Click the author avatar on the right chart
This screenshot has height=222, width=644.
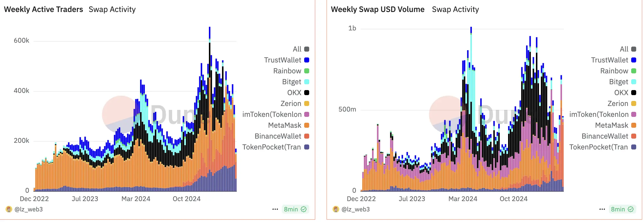(336, 209)
